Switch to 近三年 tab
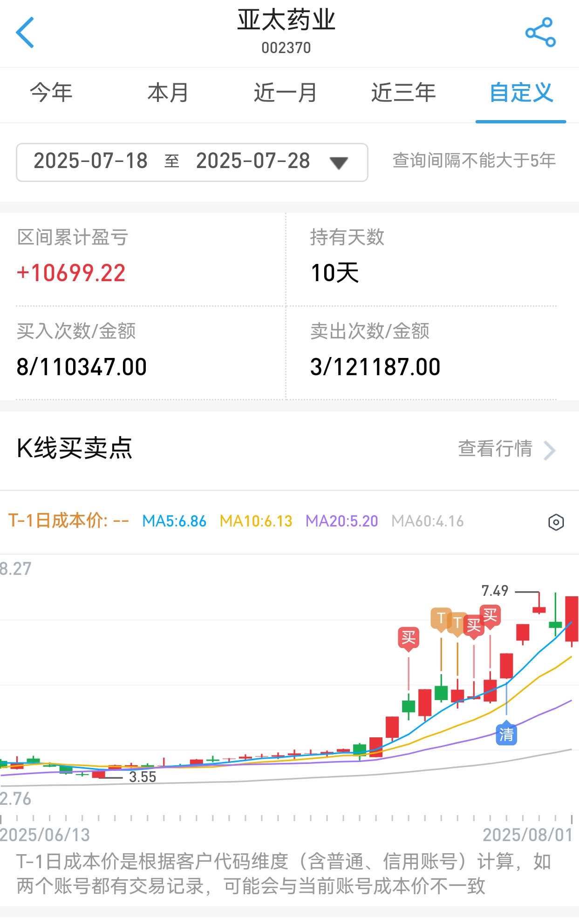 (x=403, y=92)
